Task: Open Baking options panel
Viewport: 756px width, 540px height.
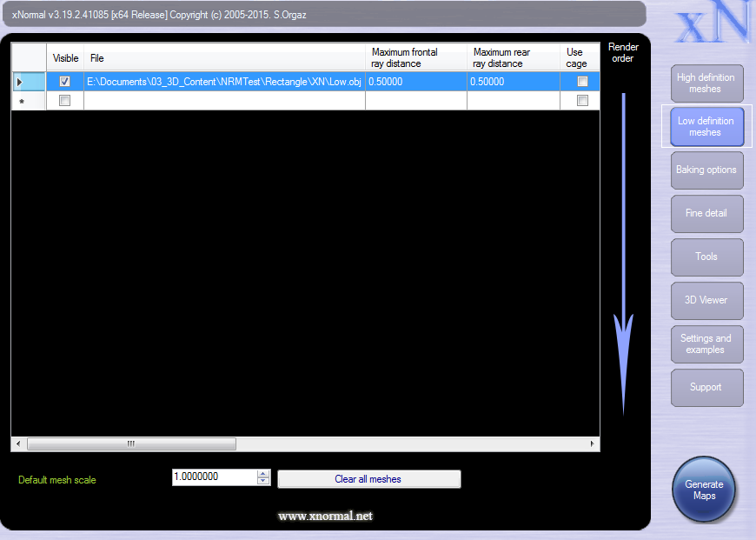Action: click(706, 170)
